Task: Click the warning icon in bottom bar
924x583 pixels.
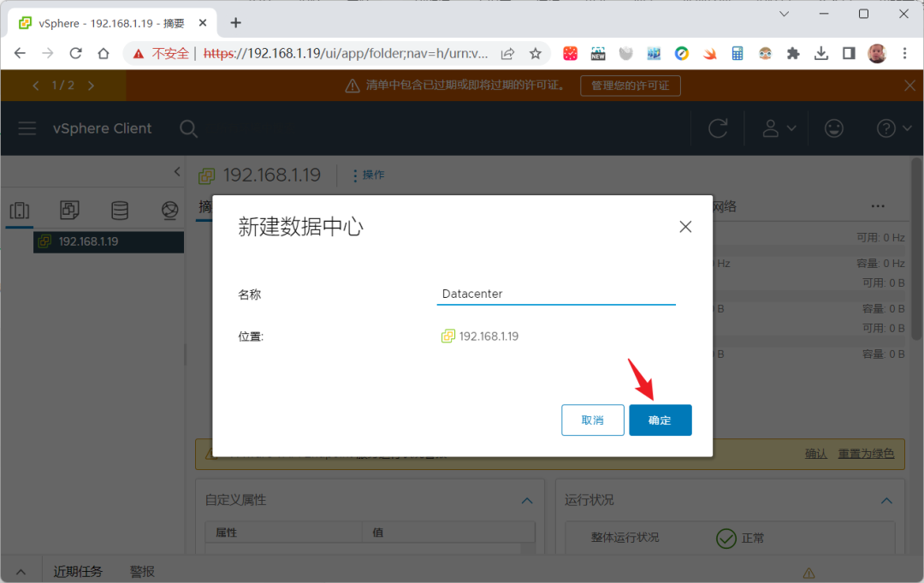Action: pyautogui.click(x=809, y=573)
